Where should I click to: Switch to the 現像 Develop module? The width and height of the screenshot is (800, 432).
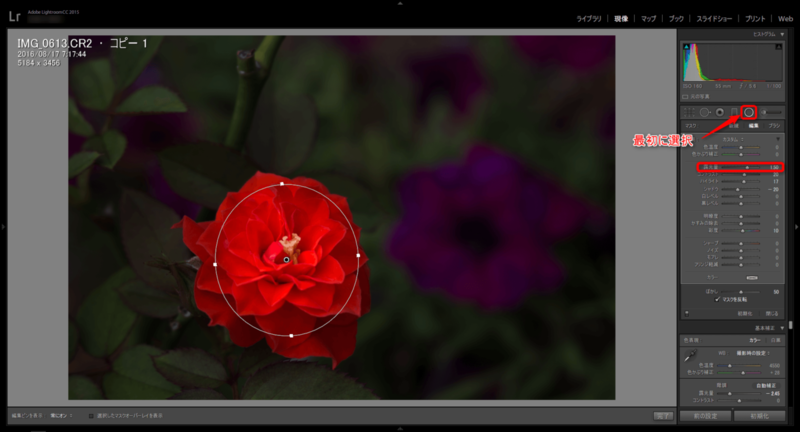(x=621, y=19)
